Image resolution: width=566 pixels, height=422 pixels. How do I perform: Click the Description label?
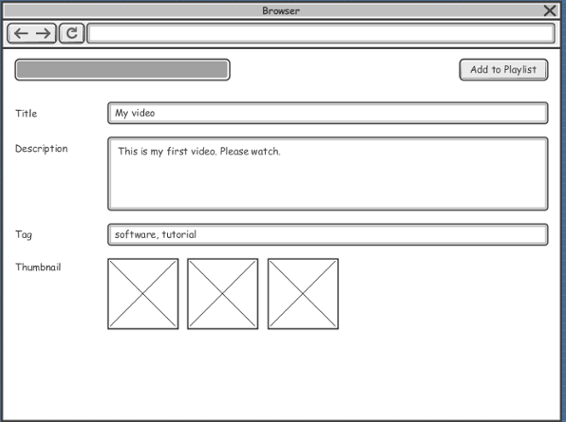pos(41,149)
